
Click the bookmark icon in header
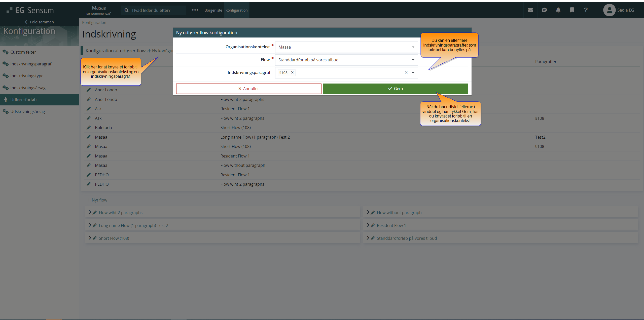[x=572, y=10]
